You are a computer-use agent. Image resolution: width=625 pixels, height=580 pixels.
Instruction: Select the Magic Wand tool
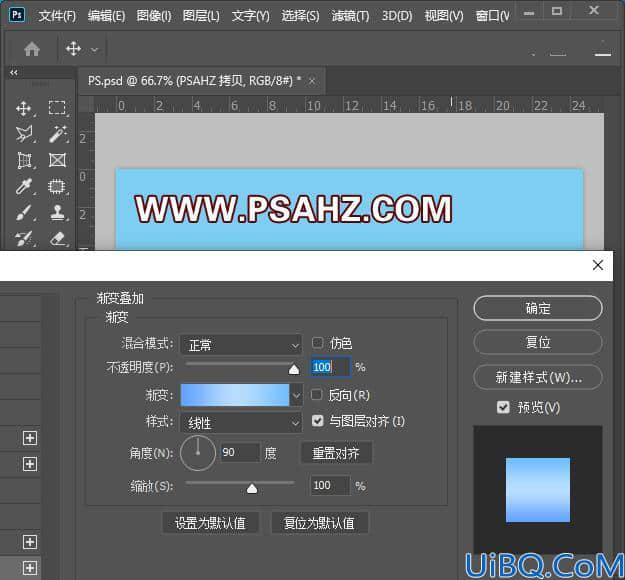coord(57,134)
